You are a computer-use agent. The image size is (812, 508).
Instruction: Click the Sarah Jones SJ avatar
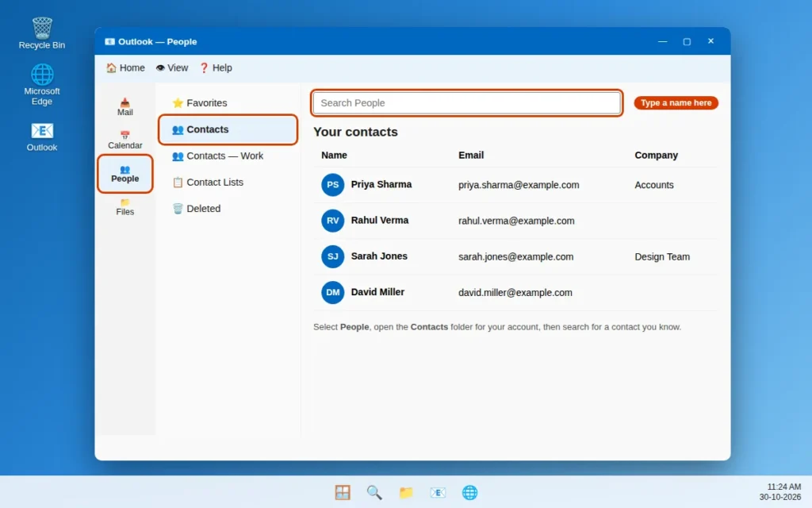click(x=332, y=256)
